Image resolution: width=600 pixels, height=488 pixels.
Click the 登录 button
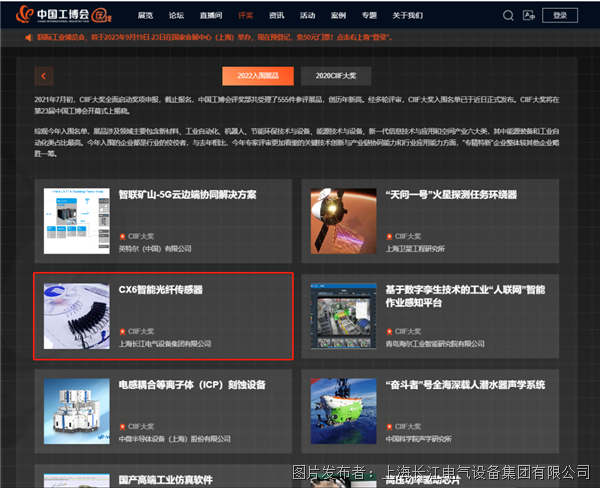click(x=560, y=16)
